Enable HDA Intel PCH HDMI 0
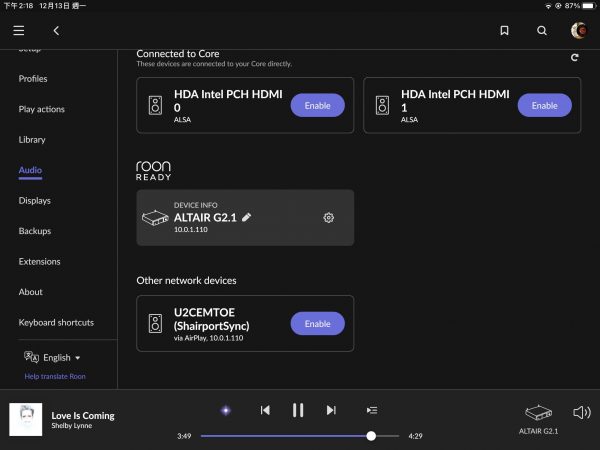Viewport: 600px width, 450px height. 318,105
